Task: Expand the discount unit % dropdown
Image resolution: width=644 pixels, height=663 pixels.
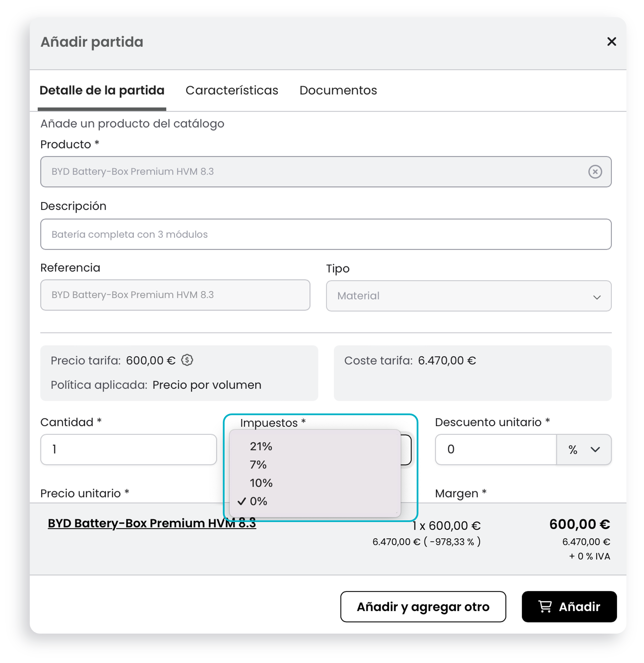Action: coord(584,449)
